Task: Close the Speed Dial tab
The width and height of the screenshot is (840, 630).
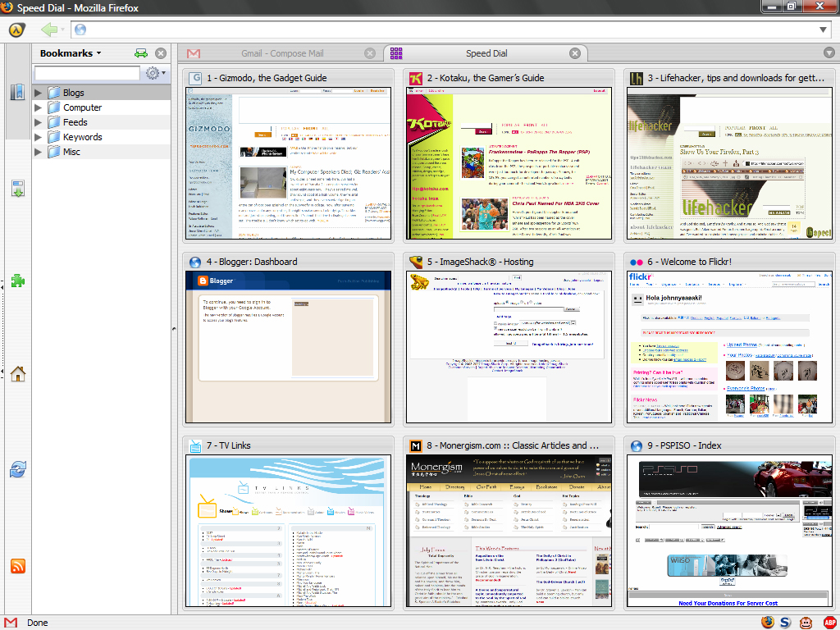Action: pos(575,53)
